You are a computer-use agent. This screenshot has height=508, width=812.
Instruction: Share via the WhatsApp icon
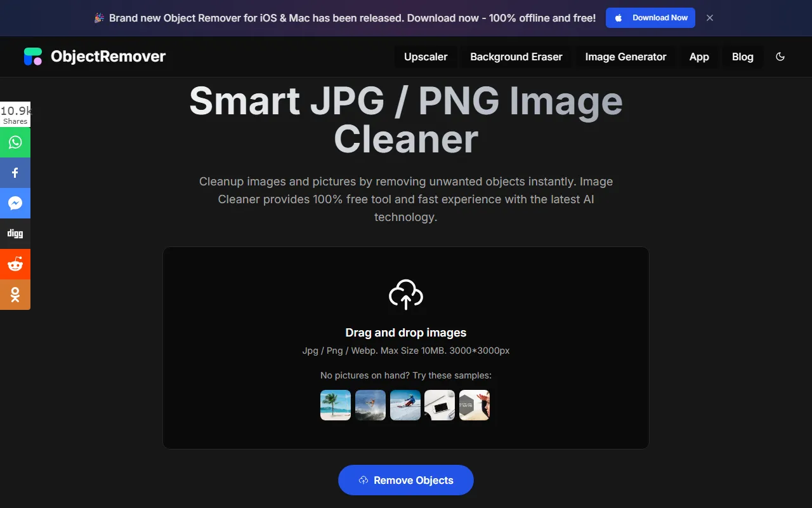click(x=15, y=142)
